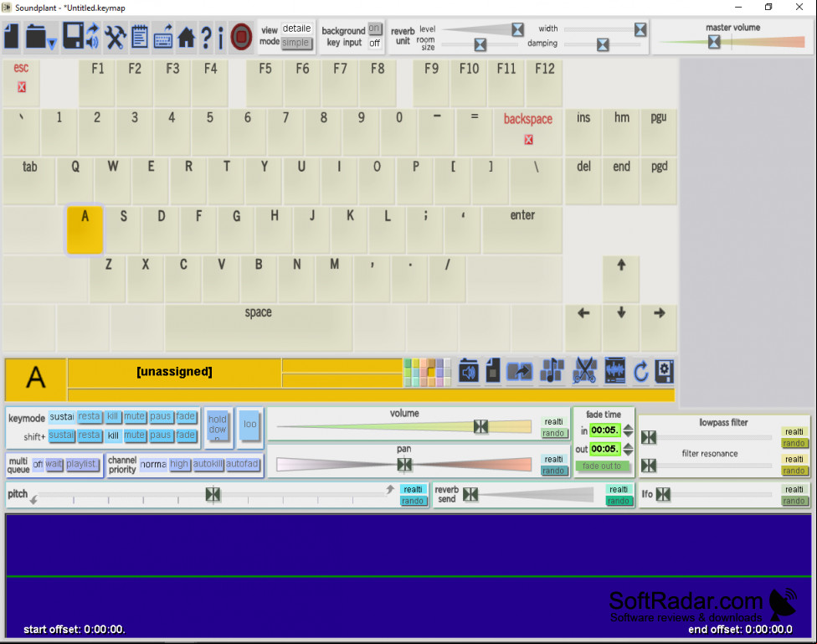The height and width of the screenshot is (644, 817).
Task: Adjust the reverb room size slider
Action: 480,45
